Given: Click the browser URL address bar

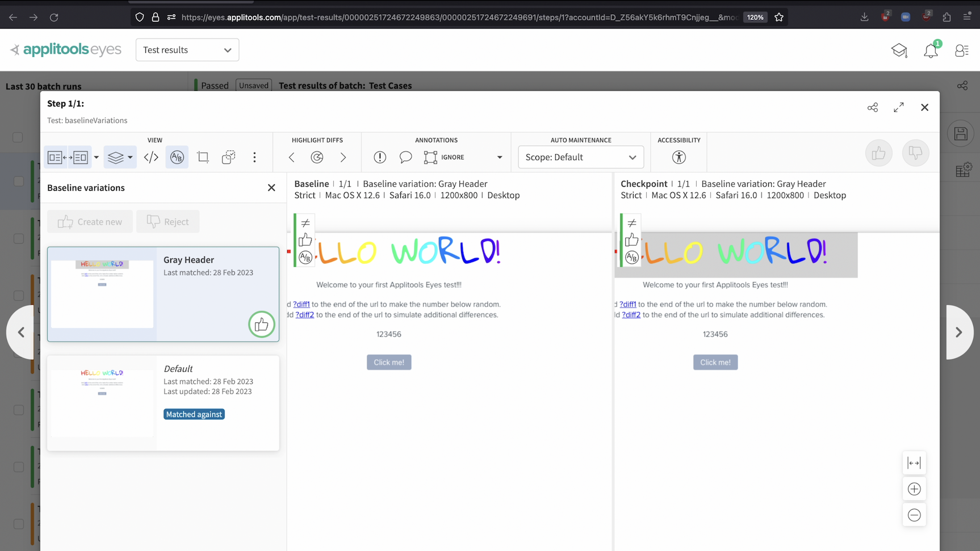Looking at the screenshot, I should click(459, 17).
